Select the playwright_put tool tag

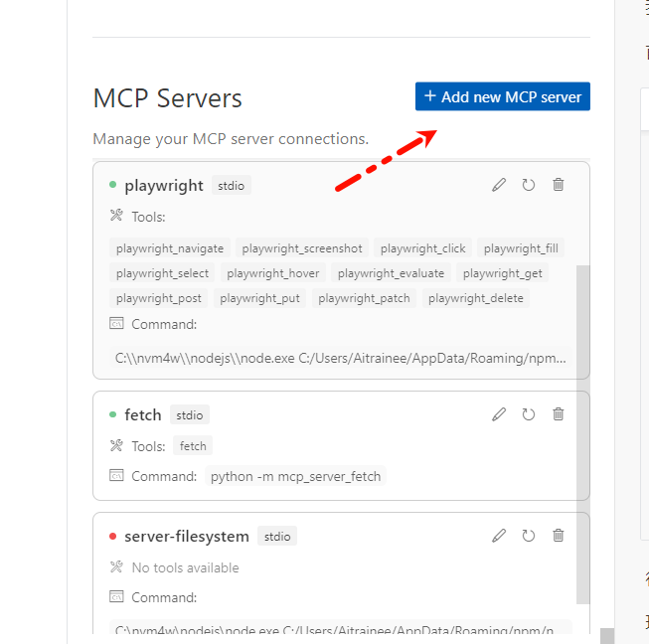coord(259,298)
